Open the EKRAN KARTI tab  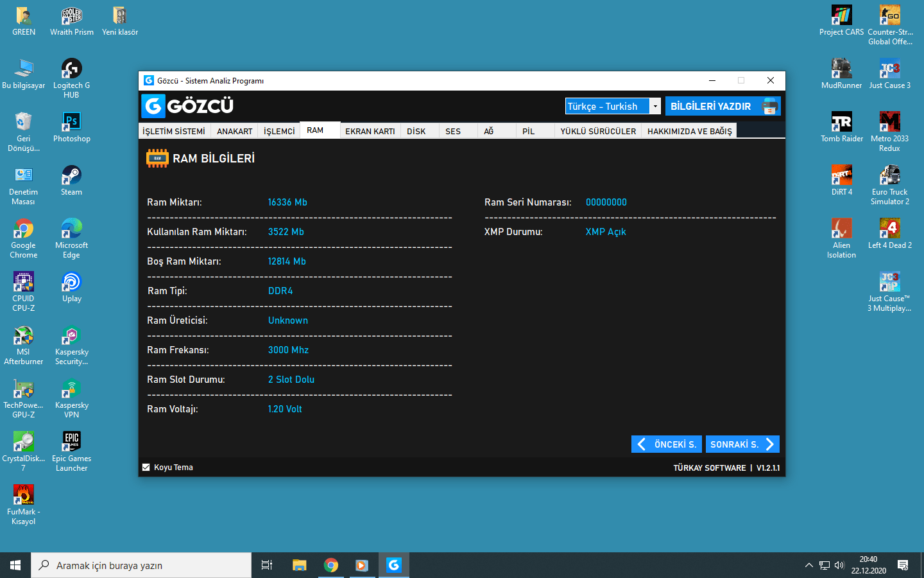point(370,131)
